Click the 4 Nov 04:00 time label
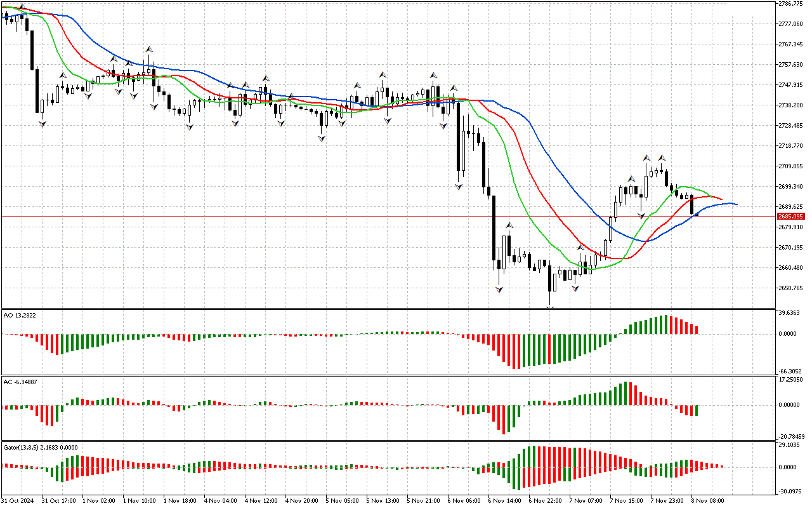 click(221, 501)
